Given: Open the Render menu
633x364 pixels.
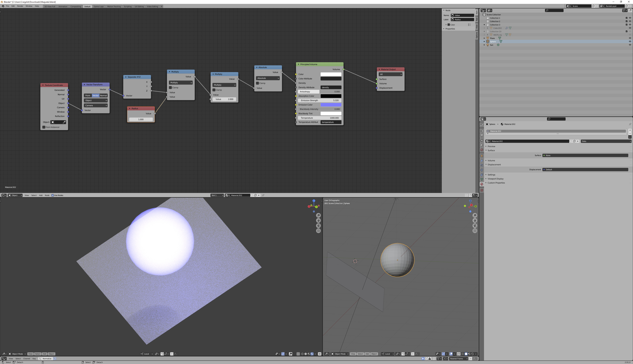Looking at the screenshot, I should (x=20, y=6).
